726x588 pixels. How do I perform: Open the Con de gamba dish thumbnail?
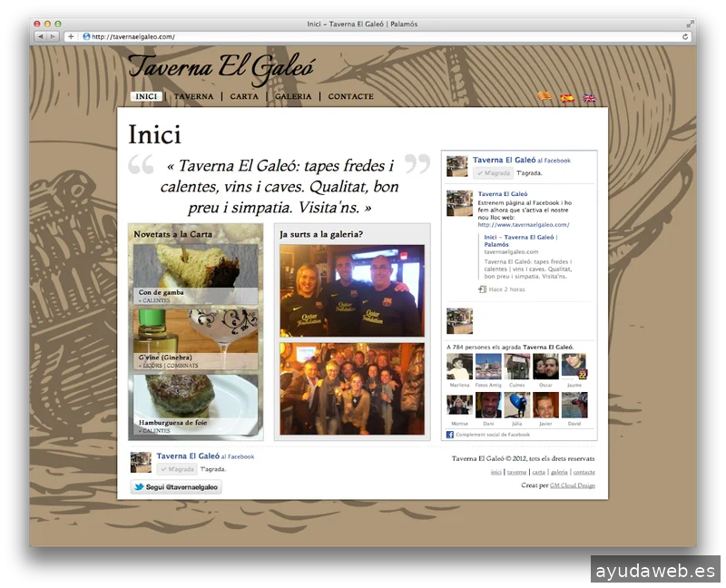[195, 272]
